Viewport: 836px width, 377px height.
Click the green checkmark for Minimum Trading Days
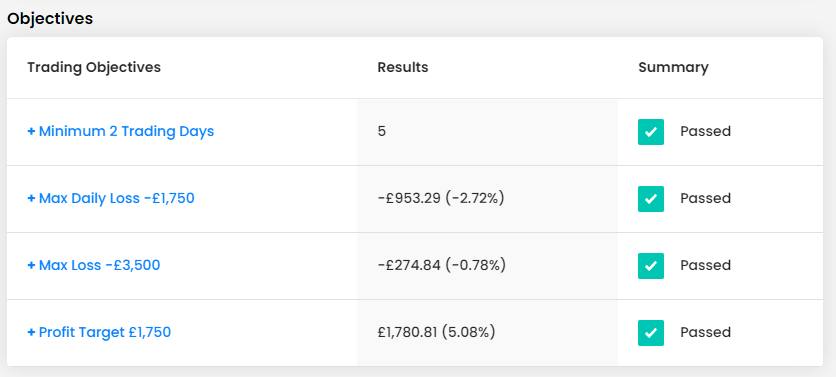[x=650, y=132]
